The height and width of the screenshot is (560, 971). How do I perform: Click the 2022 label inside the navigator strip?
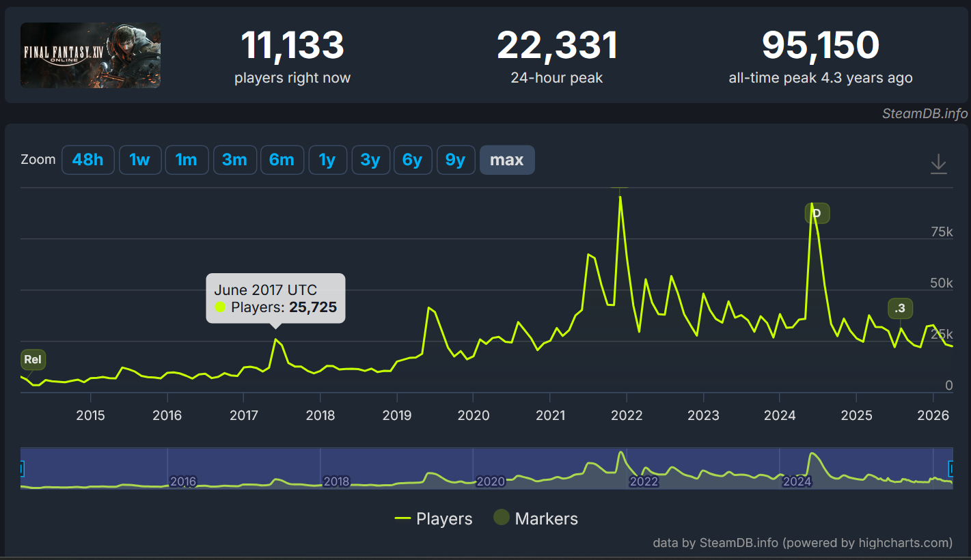click(x=644, y=481)
